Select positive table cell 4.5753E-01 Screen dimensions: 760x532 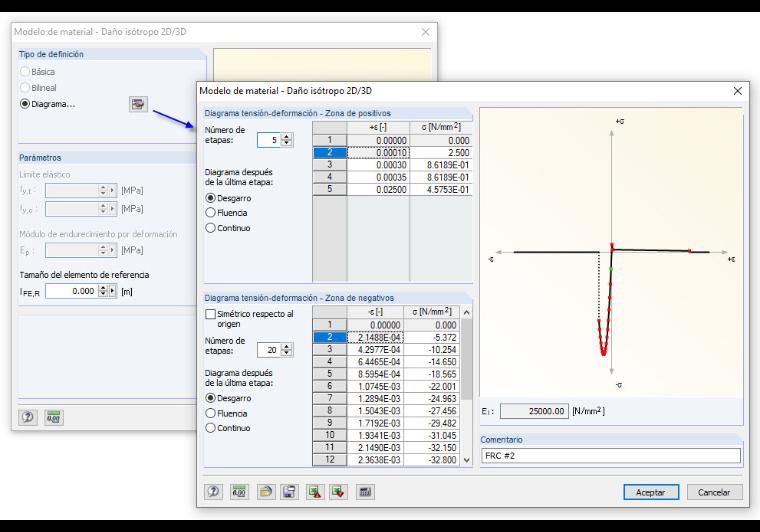(441, 189)
